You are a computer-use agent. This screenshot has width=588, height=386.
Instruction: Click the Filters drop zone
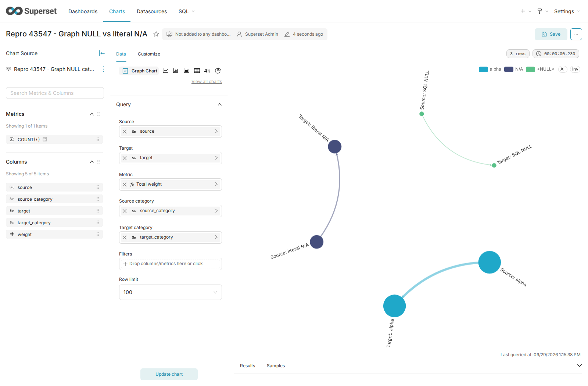coord(171,264)
